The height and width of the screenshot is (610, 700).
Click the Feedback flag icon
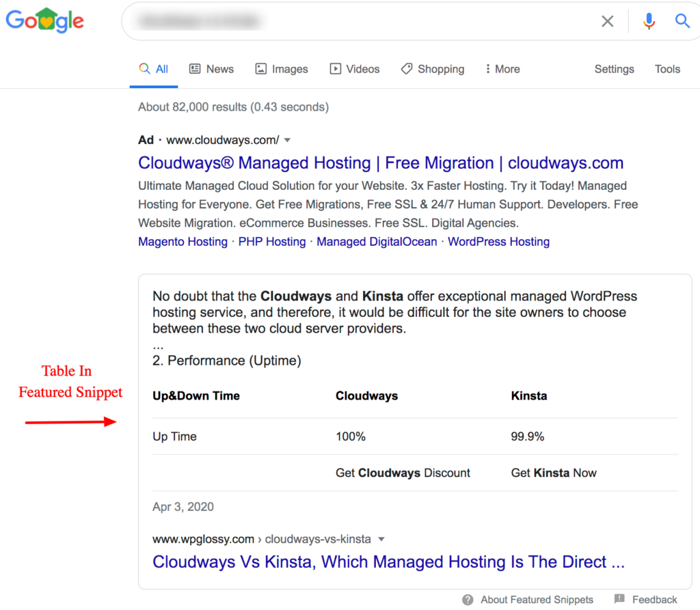[x=619, y=599]
